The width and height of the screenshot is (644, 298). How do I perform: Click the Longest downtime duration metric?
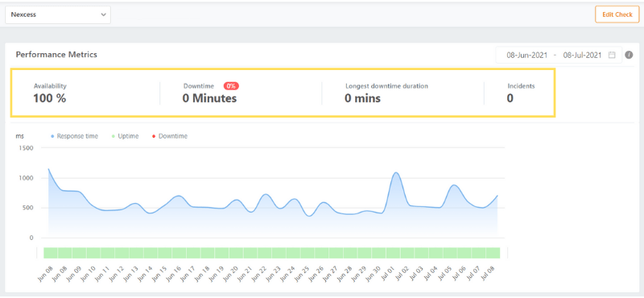[x=386, y=93]
